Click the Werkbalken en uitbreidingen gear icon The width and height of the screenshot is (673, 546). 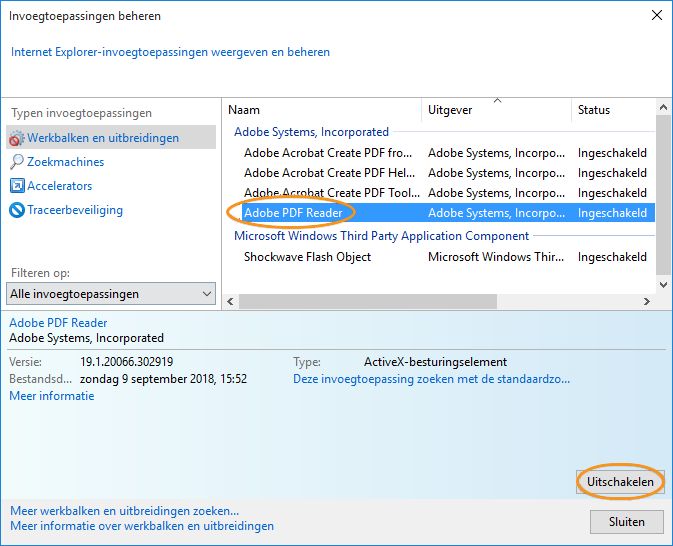click(17, 138)
